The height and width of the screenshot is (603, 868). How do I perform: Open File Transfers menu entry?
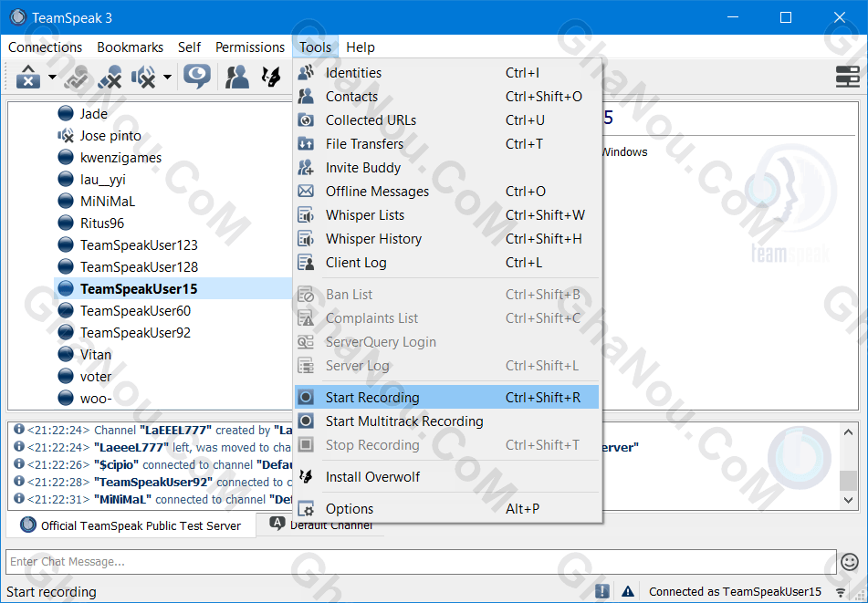(446, 144)
